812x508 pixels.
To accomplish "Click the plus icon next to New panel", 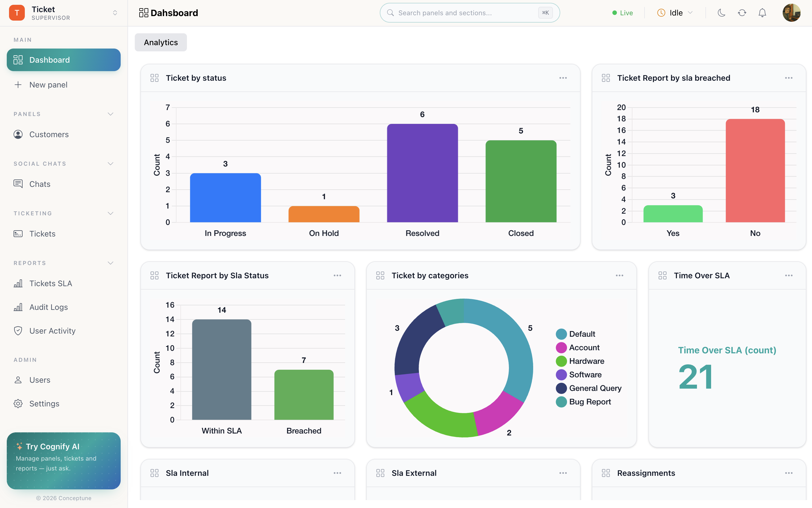I will (18, 85).
